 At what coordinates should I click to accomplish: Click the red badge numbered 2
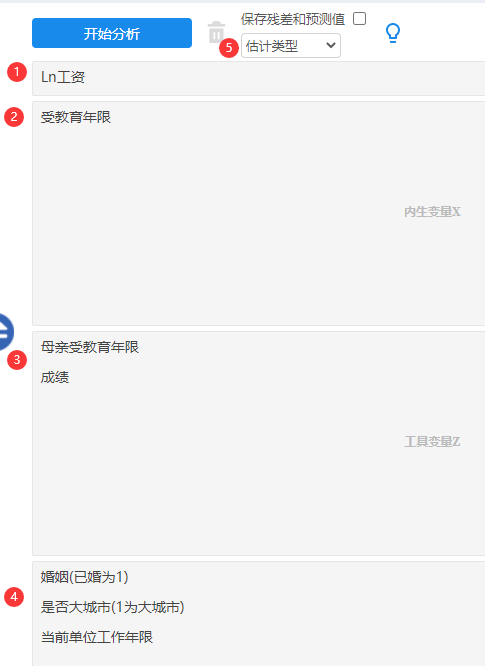[x=14, y=117]
